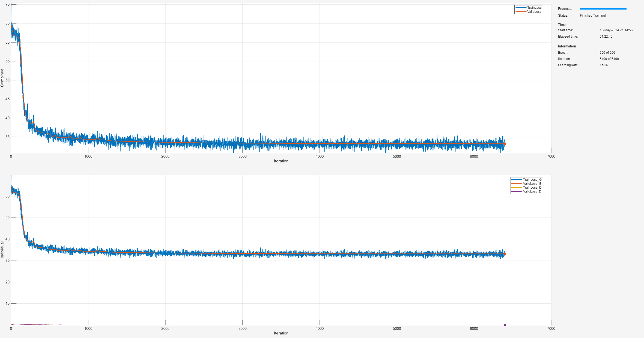Click the LearningRate value 1e-06
The width and height of the screenshot is (644, 338).
pyautogui.click(x=604, y=65)
